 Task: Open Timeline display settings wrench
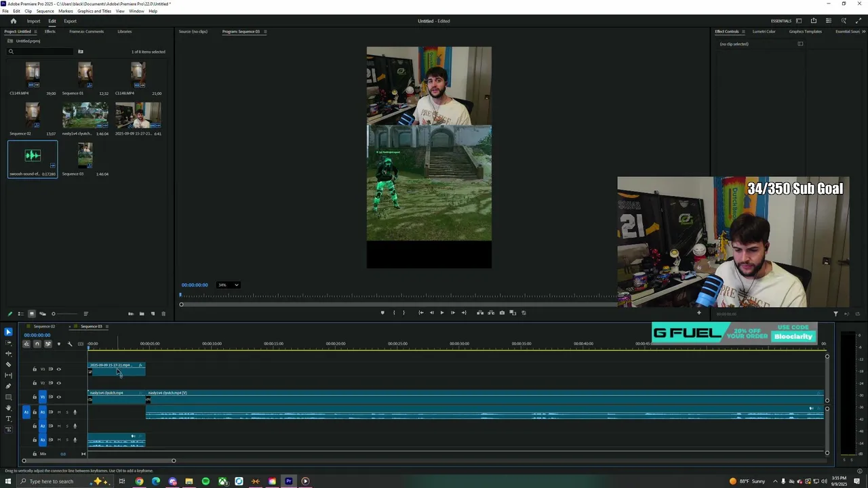coord(69,344)
